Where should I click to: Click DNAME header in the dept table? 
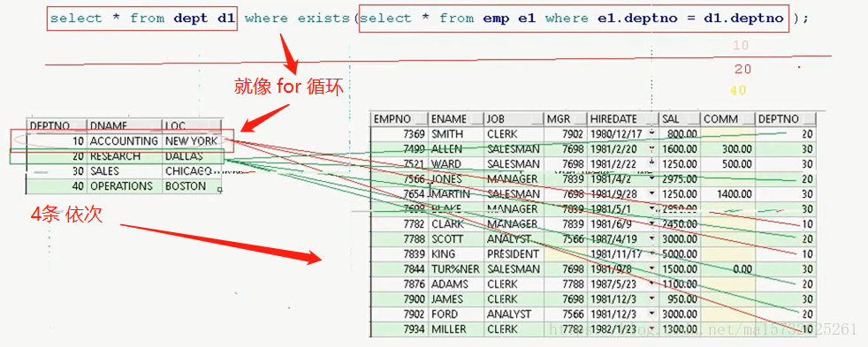[x=125, y=125]
